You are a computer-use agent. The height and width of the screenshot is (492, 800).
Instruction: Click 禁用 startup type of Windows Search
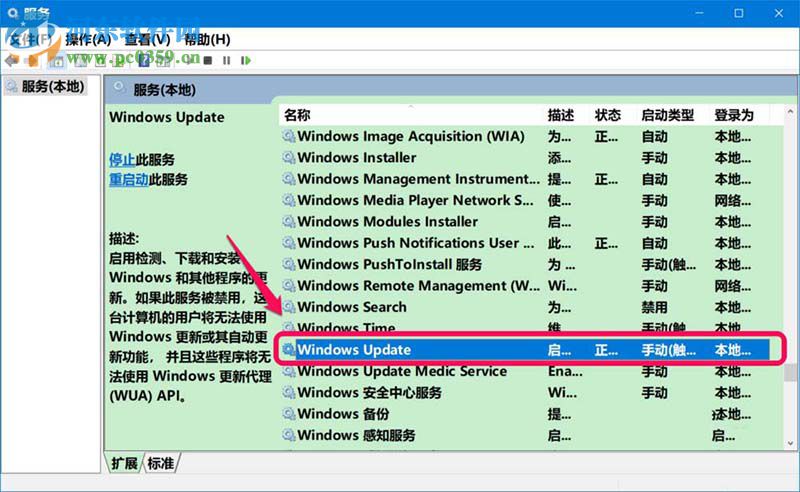(x=655, y=307)
